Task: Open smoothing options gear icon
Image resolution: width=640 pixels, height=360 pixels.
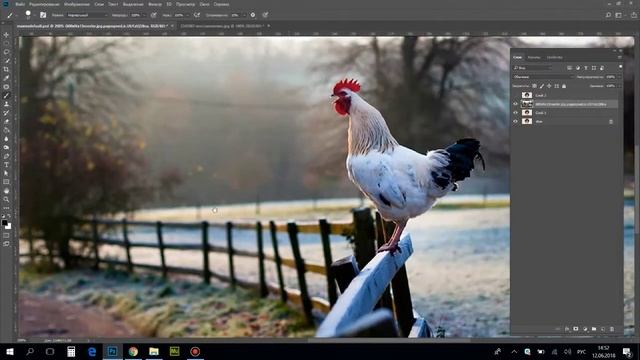Action: pyautogui.click(x=253, y=15)
